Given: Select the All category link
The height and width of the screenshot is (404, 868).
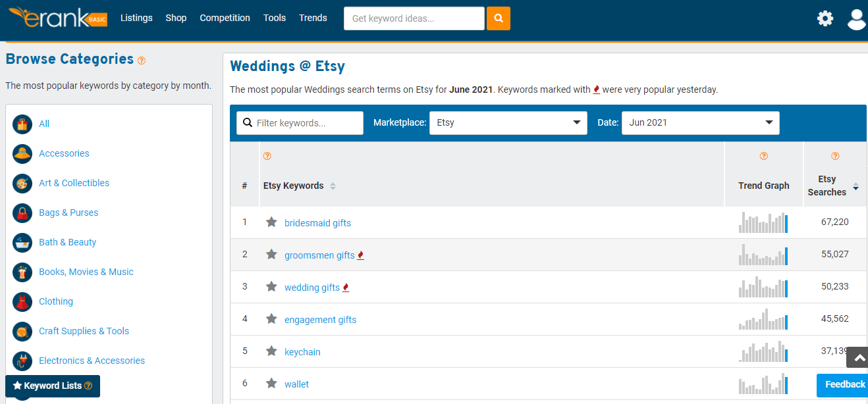Looking at the screenshot, I should click(x=44, y=124).
